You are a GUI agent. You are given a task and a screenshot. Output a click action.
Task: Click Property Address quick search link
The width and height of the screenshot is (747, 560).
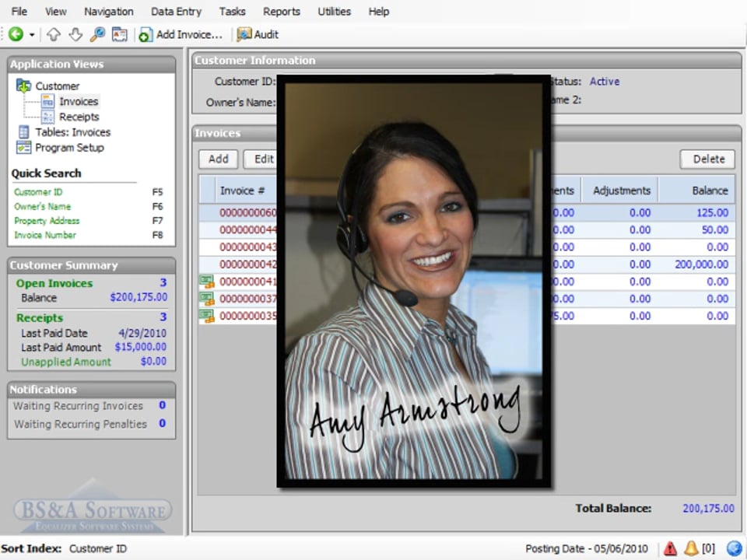click(x=47, y=220)
